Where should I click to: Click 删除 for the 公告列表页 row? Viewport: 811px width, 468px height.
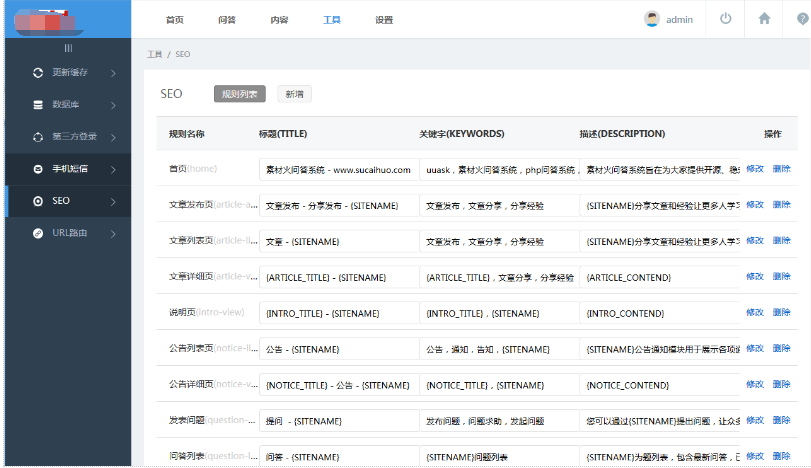coord(782,349)
